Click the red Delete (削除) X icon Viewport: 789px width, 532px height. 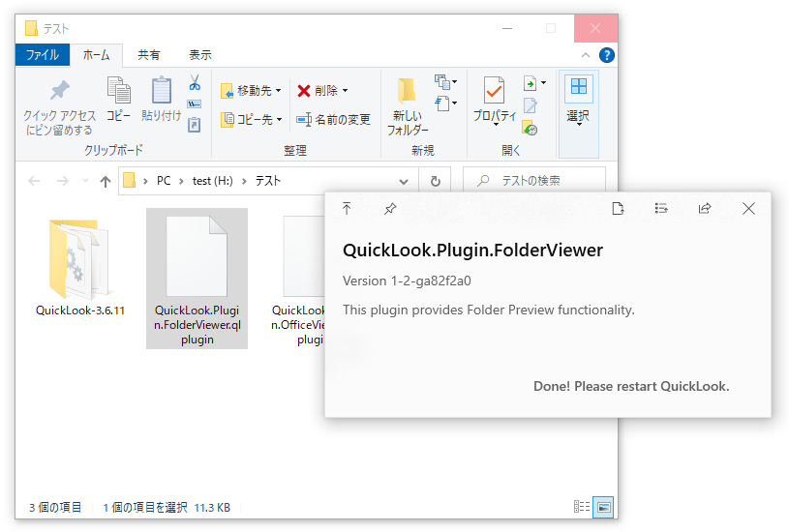(x=303, y=91)
